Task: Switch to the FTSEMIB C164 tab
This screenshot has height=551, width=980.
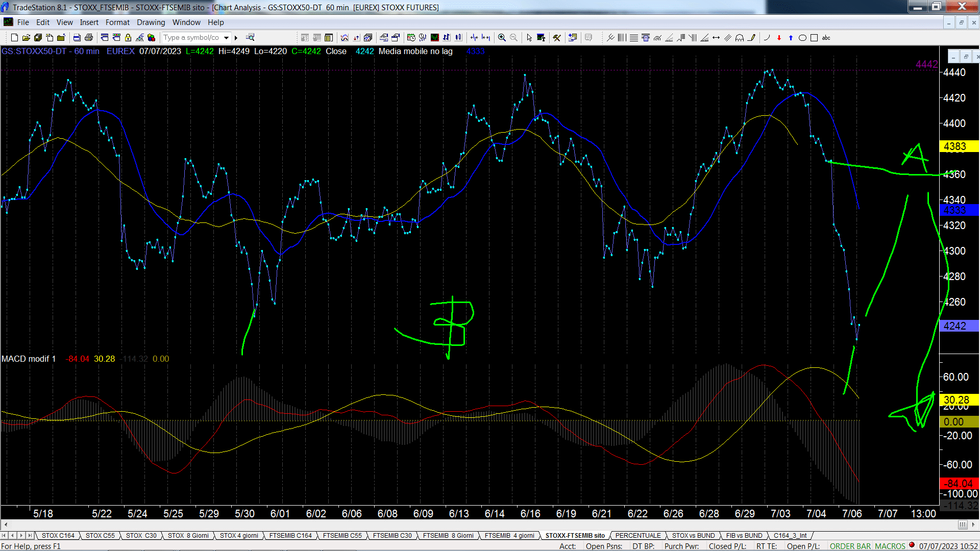Action: pyautogui.click(x=290, y=535)
